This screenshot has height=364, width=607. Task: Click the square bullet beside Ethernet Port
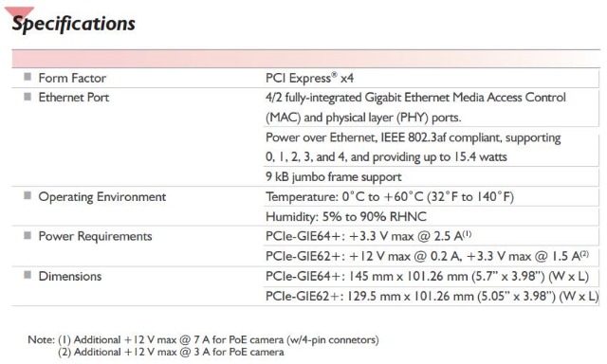[28, 97]
